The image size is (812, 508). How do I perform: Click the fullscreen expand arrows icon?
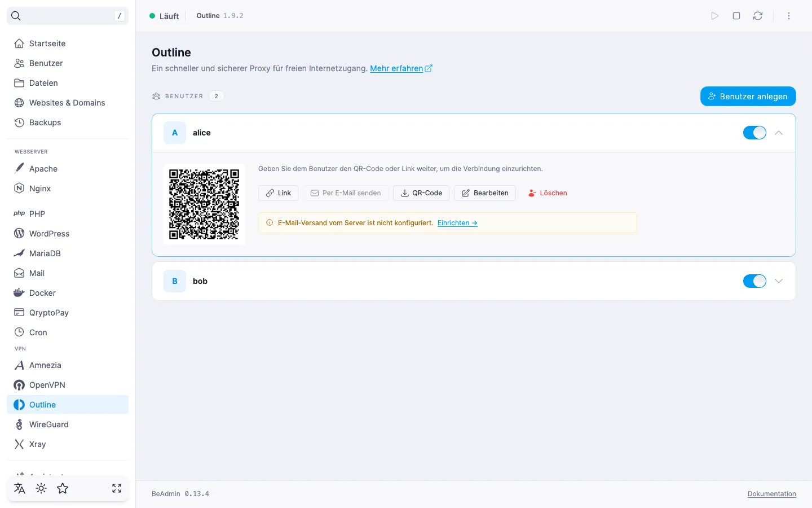(x=117, y=489)
